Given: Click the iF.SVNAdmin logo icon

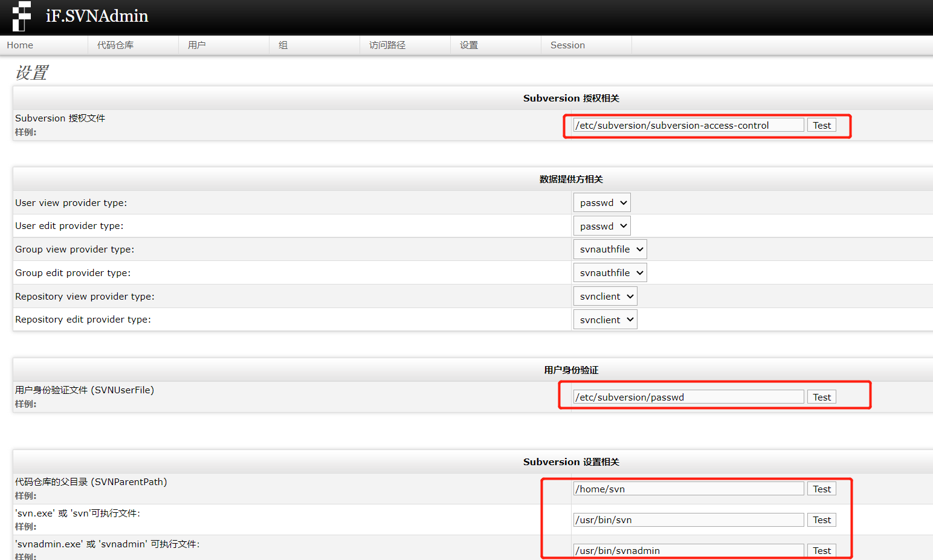Looking at the screenshot, I should 22,16.
